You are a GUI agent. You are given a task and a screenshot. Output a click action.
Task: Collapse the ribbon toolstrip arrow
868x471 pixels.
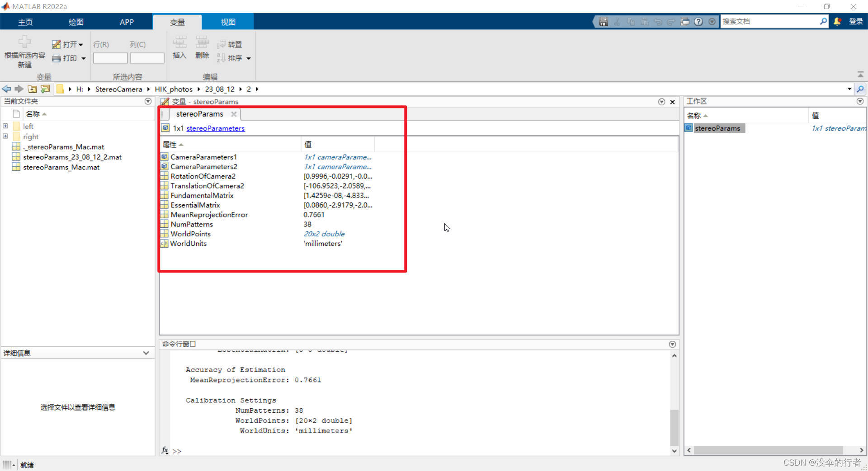pos(860,74)
